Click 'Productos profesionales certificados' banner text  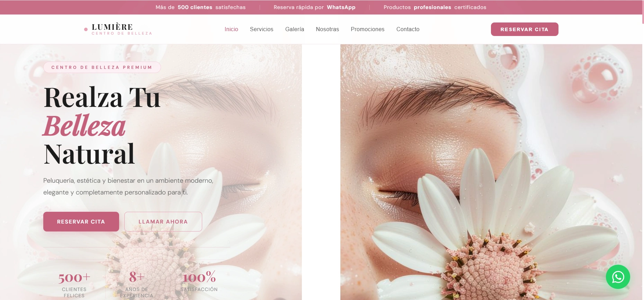435,7
